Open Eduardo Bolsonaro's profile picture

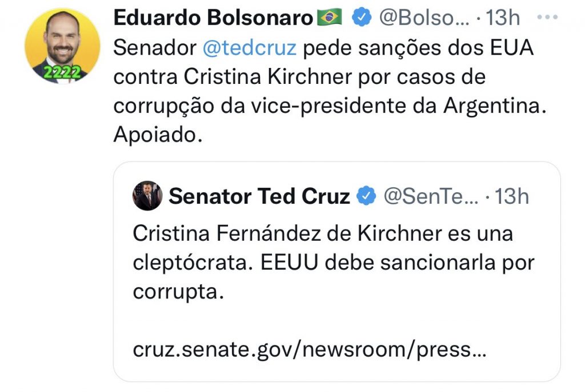click(x=62, y=46)
